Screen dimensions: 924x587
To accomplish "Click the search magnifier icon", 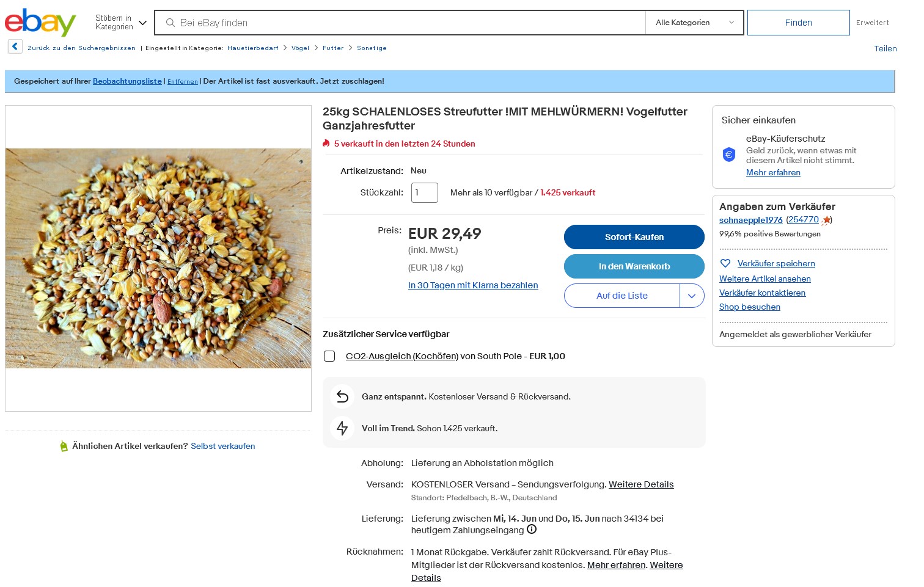I will tap(170, 23).
